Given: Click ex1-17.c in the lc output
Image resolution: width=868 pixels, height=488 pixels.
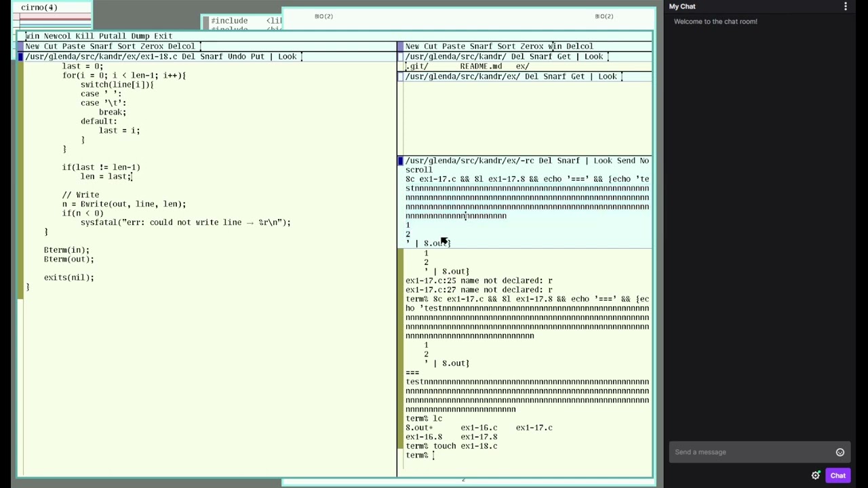Looking at the screenshot, I should tap(534, 428).
